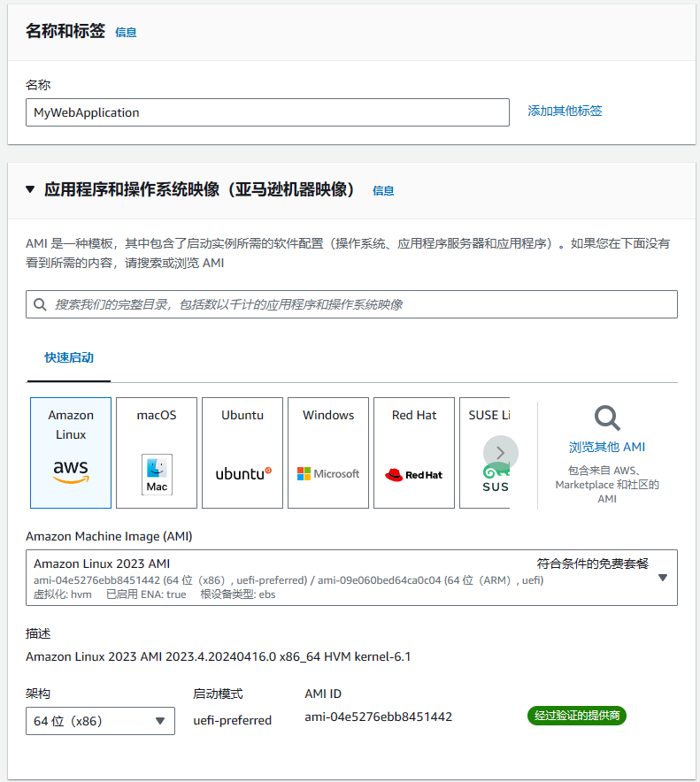Click the AMI ID ami-04e5276ebb8451442 under AMI ID
700x782 pixels.
[x=378, y=717]
